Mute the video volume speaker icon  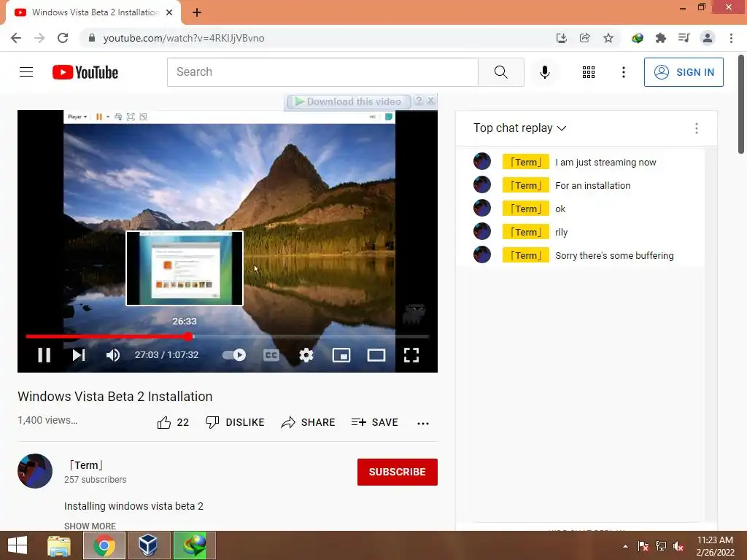113,355
